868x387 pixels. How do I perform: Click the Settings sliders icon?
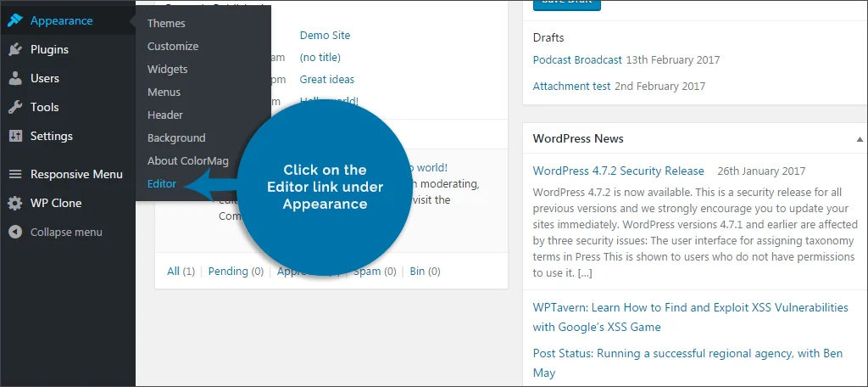click(15, 136)
